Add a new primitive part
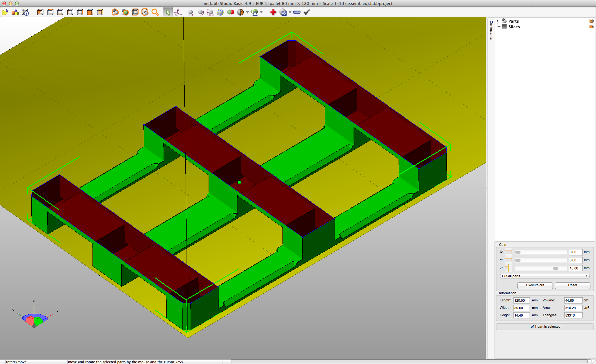The height and width of the screenshot is (364, 596). pyautogui.click(x=15, y=12)
